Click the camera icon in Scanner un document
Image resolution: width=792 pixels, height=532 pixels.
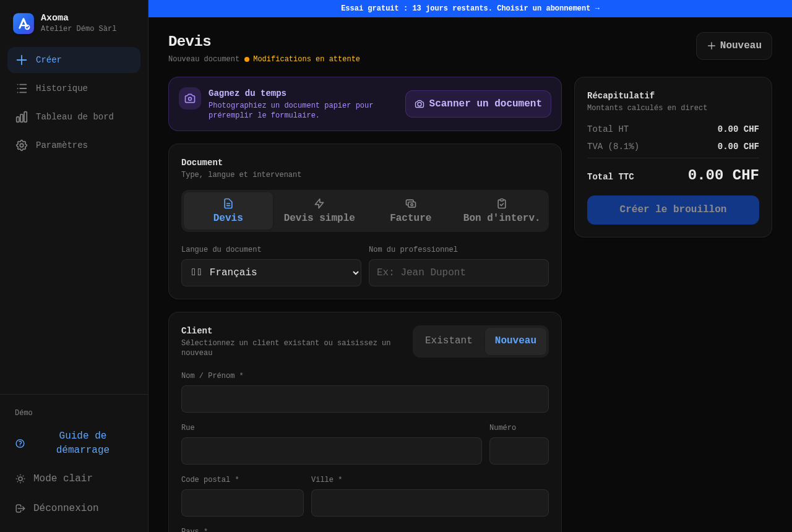(420, 104)
